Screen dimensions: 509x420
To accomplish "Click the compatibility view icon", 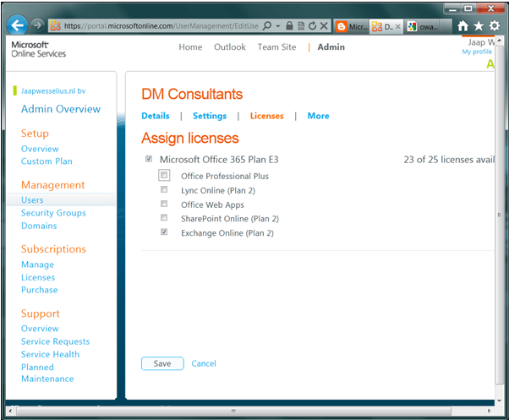I will 301,25.
